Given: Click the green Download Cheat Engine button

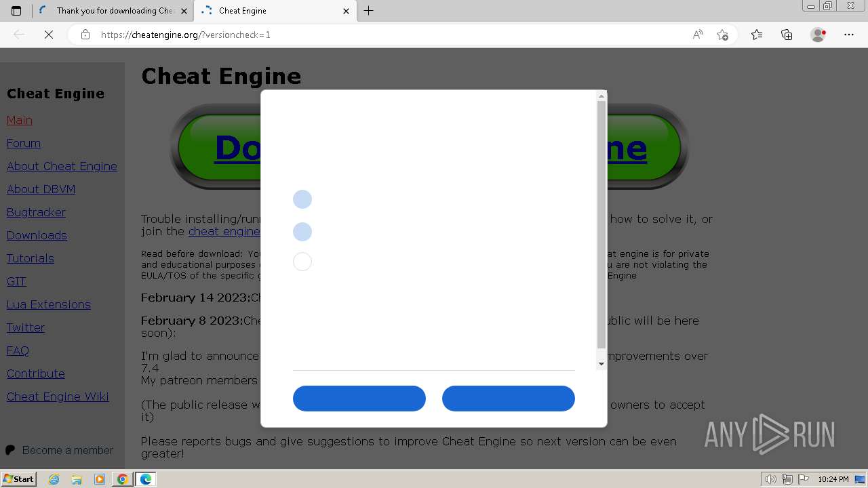Looking at the screenshot, I should coord(429,147).
